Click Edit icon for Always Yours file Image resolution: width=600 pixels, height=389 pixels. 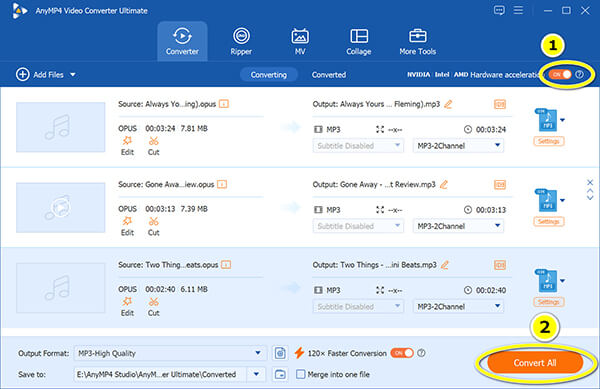(x=127, y=146)
